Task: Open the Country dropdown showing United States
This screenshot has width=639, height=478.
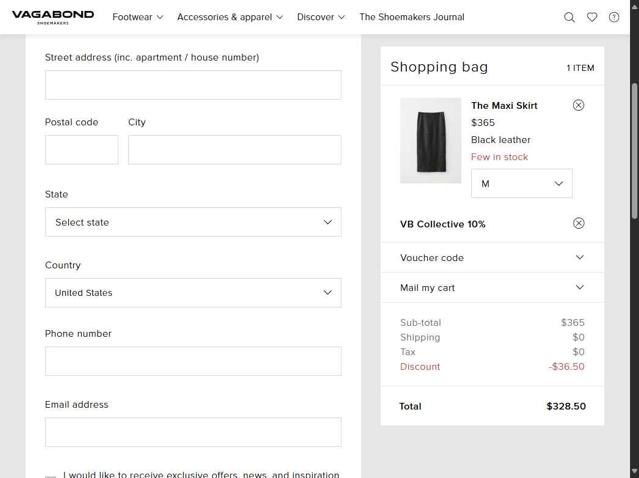Action: (193, 293)
